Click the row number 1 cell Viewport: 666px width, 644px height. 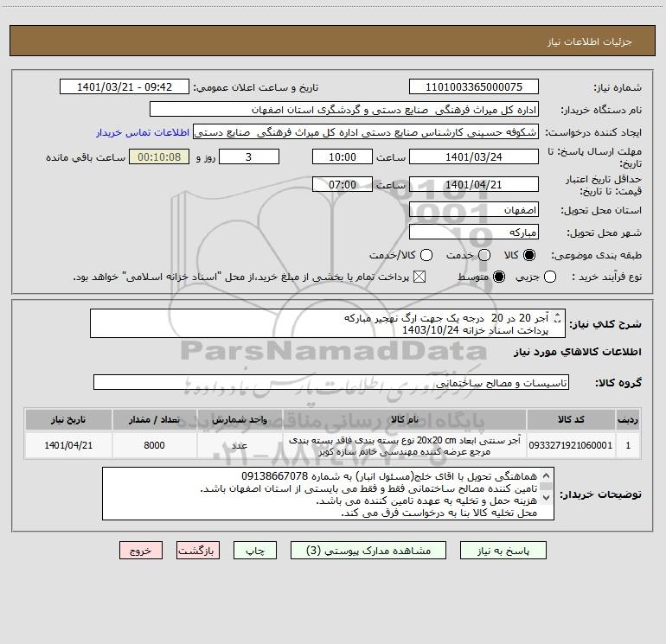click(x=628, y=445)
